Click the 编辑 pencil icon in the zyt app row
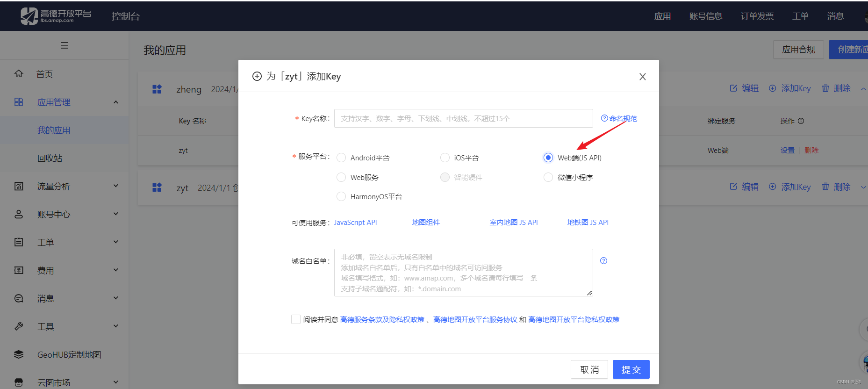This screenshot has width=868, height=389. 733,187
